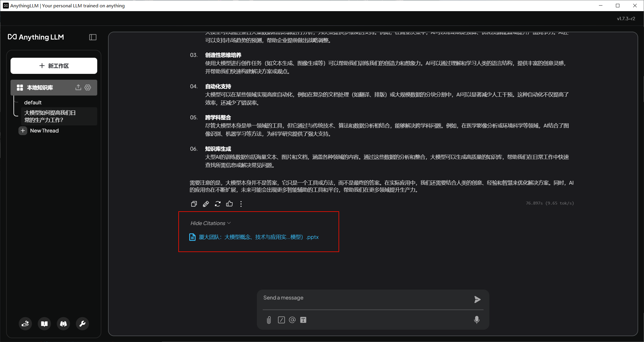The width and height of the screenshot is (644, 342).
Task: Click the @ agent mention icon
Action: coord(292,320)
